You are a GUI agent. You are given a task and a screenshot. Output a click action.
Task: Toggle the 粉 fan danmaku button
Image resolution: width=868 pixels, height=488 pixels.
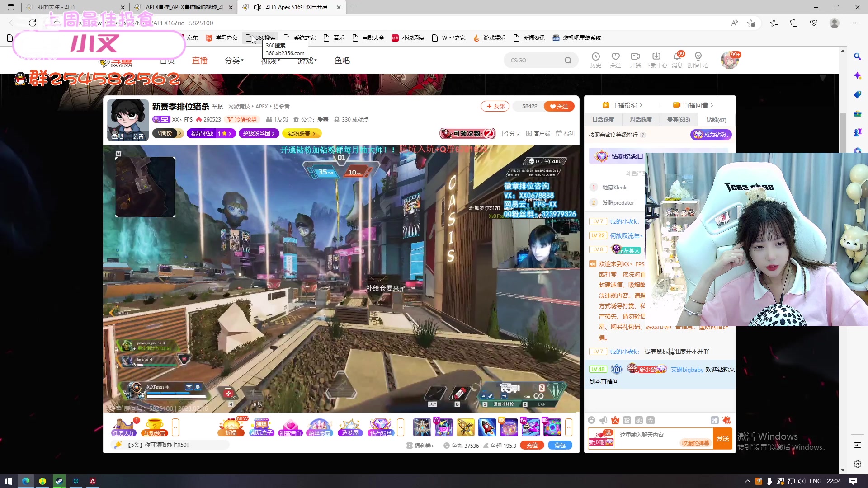click(x=627, y=420)
